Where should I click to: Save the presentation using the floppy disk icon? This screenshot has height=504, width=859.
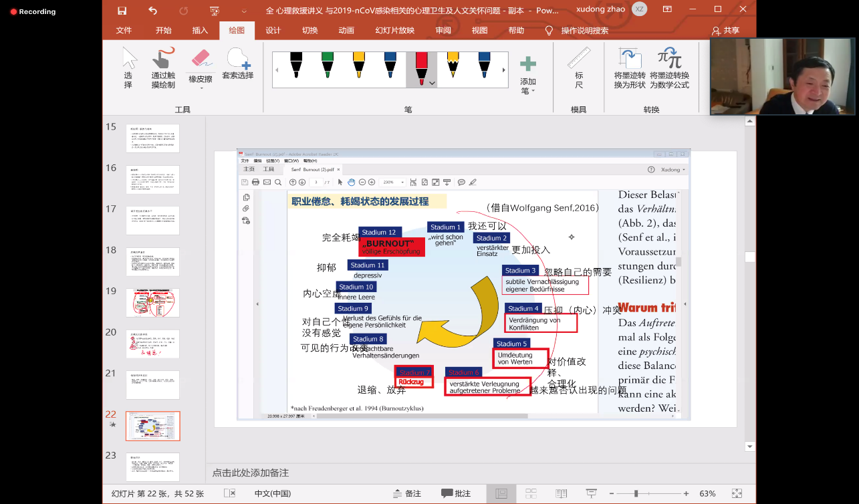point(122,10)
